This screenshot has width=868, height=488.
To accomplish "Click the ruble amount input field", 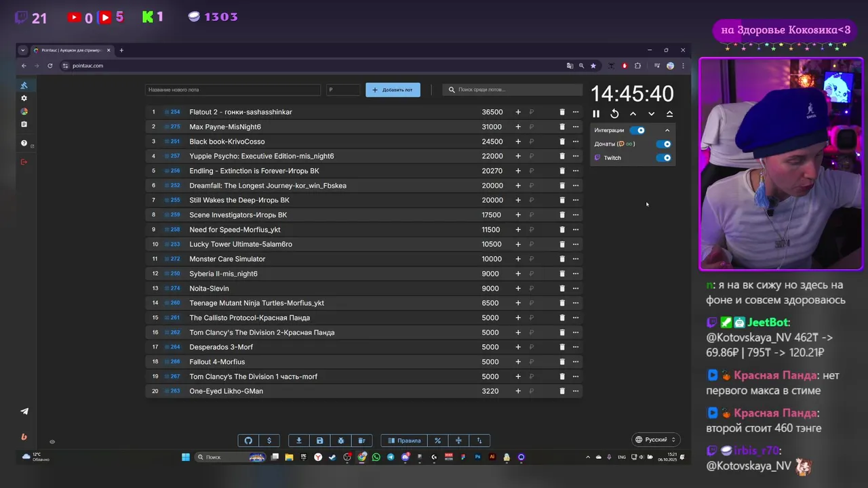I will click(343, 89).
